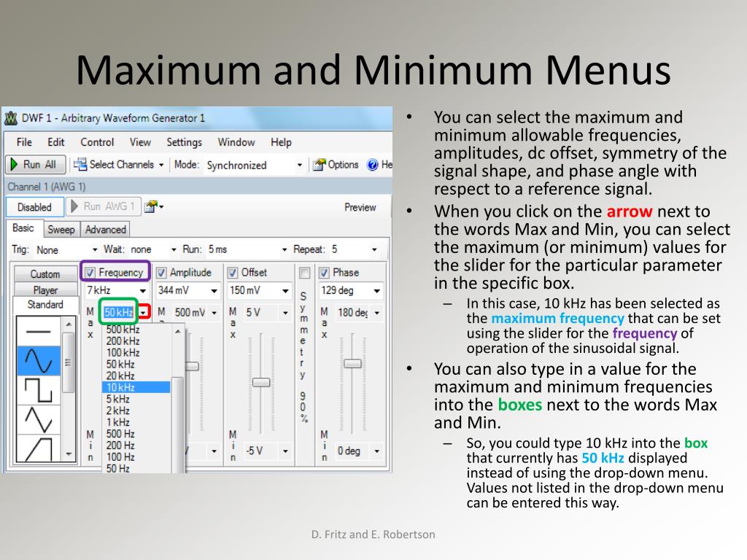The height and width of the screenshot is (560, 747).
Task: Open the View menu
Action: coord(140,142)
